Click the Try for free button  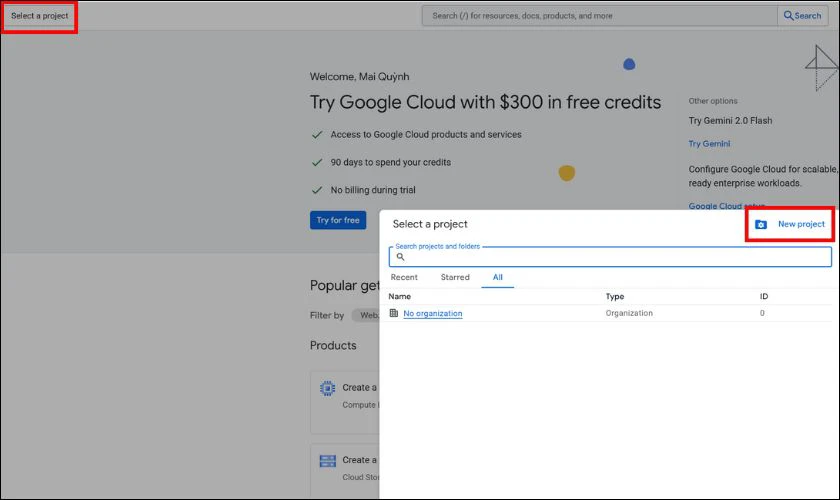point(338,220)
